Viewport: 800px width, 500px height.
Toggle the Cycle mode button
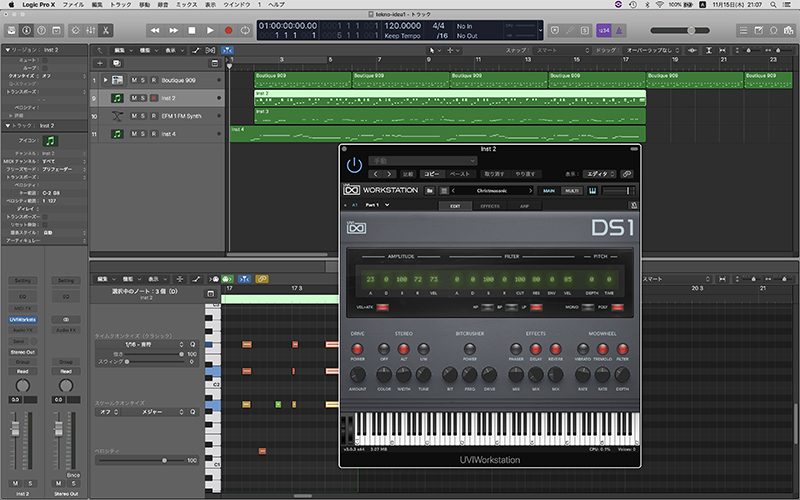point(245,31)
